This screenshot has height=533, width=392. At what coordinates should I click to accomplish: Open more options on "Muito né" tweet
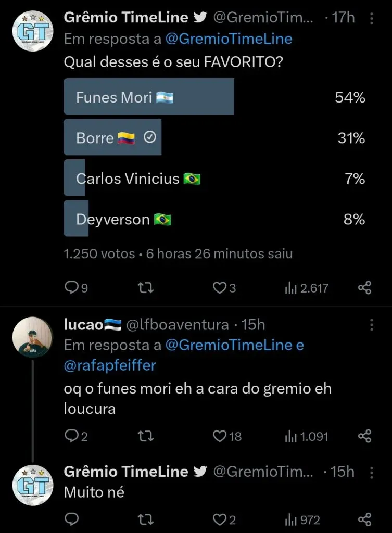click(x=371, y=472)
